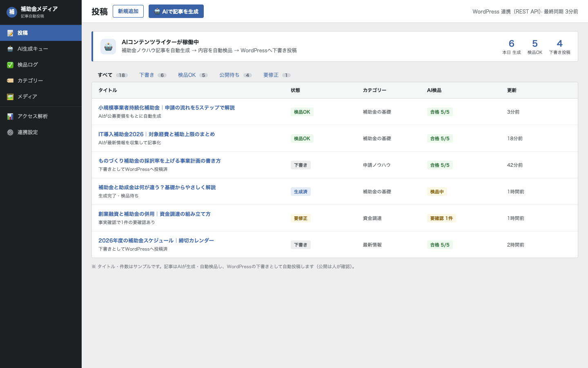Open post ものづくり補助金の採択率を上げる

pos(160,161)
